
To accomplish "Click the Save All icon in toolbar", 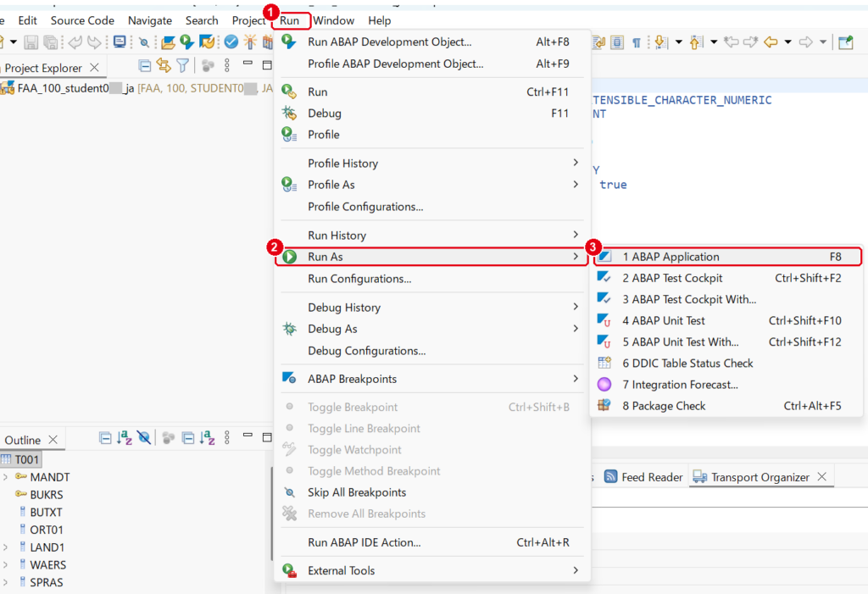I will (50, 42).
